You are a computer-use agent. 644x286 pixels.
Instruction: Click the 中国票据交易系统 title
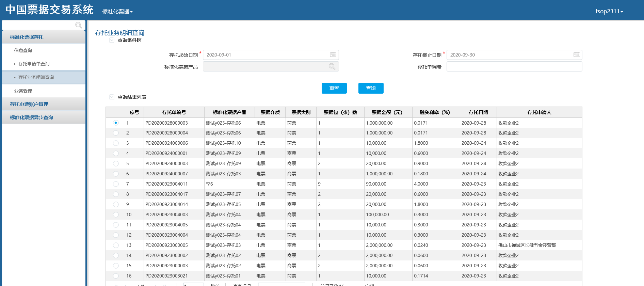(49, 10)
